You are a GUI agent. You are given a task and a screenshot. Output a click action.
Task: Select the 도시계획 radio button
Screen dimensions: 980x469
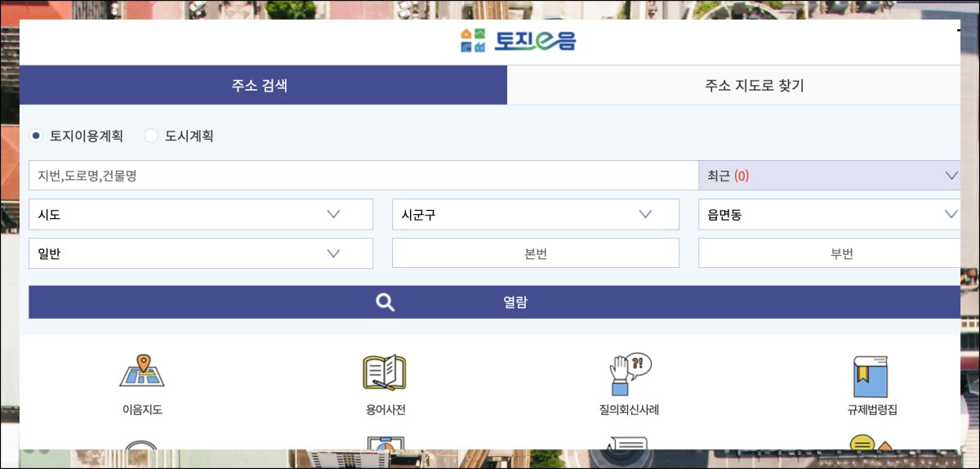click(x=150, y=136)
